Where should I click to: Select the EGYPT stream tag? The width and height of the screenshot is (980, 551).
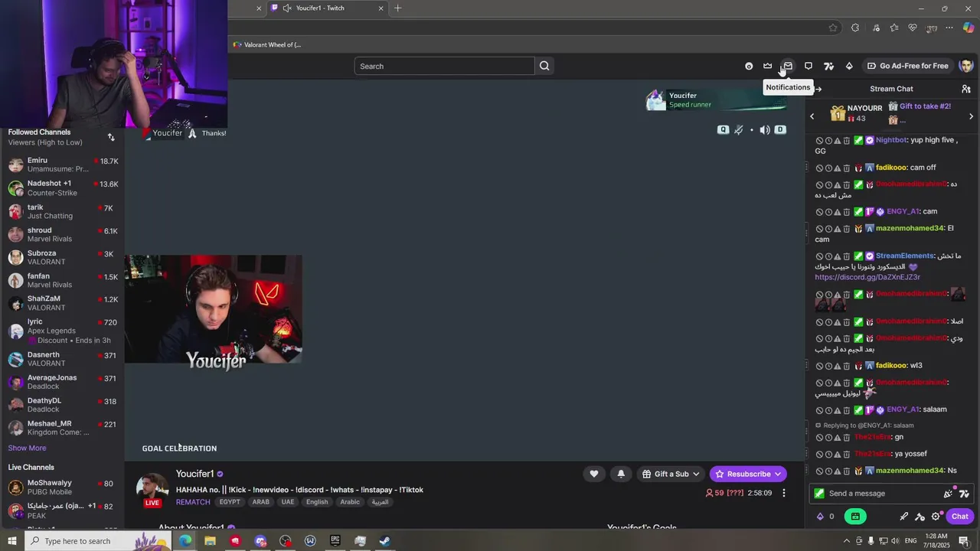230,502
